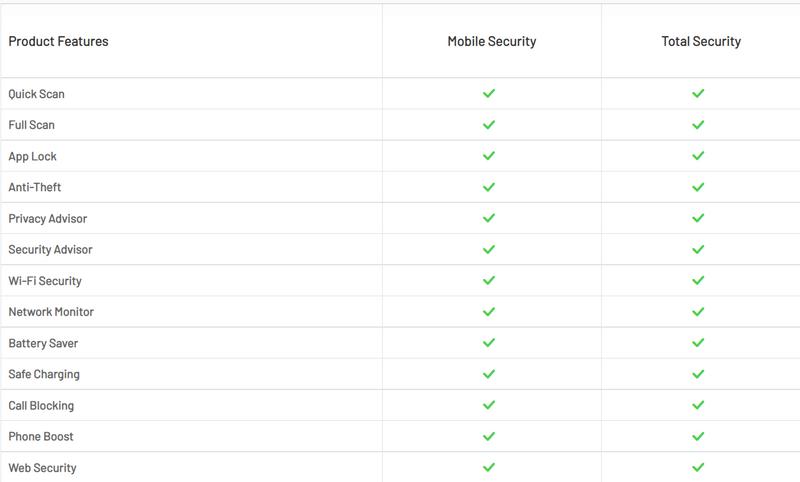Click the Web Security row label
800x482 pixels.
click(x=42, y=468)
